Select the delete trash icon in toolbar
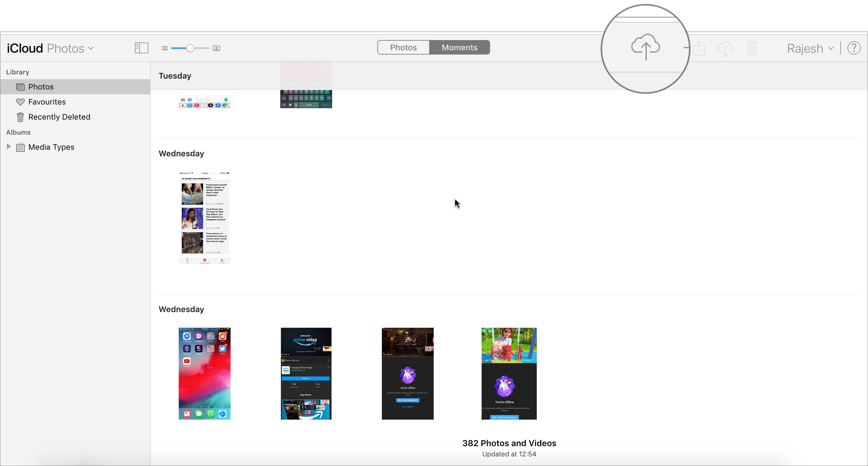Image resolution: width=868 pixels, height=466 pixels. pyautogui.click(x=752, y=48)
